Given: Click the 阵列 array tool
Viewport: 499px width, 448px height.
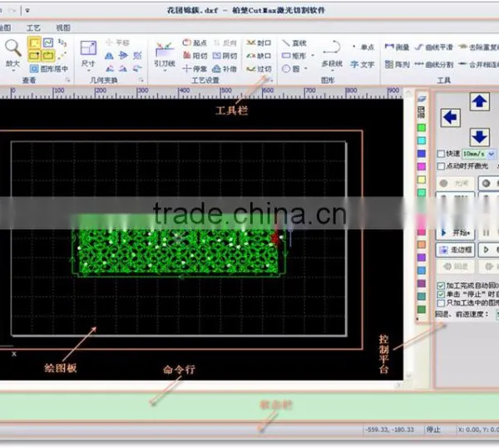Looking at the screenshot, I should click(397, 64).
